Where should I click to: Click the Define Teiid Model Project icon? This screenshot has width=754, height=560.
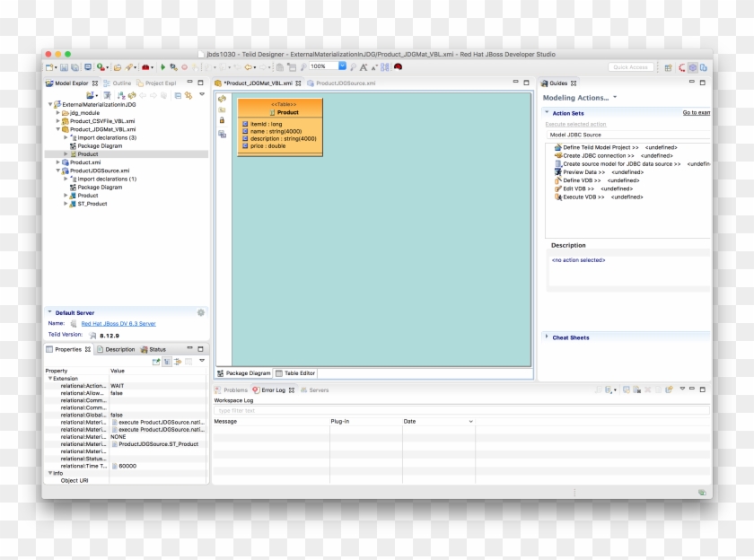557,148
